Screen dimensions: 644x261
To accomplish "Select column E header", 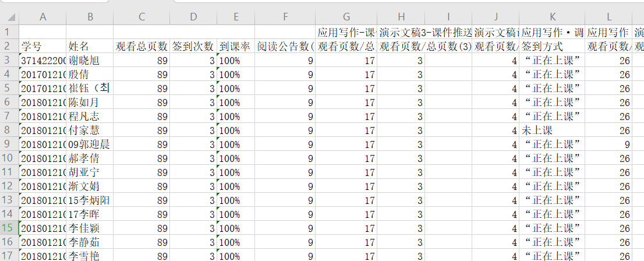I will 236,17.
